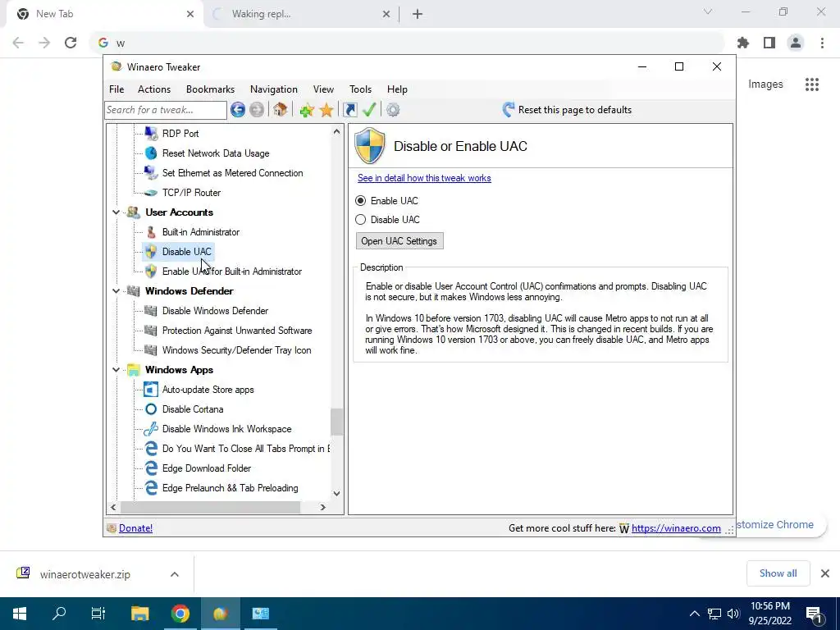840x630 pixels.
Task: Open the File menu
Action: 116,89
